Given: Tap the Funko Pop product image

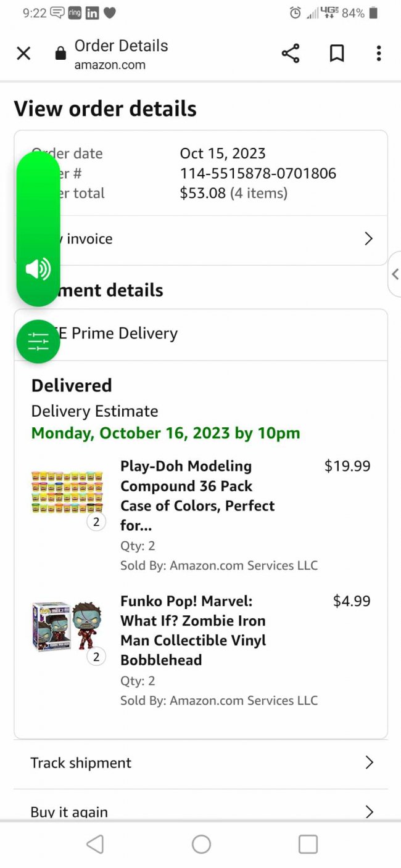Looking at the screenshot, I should [x=67, y=626].
